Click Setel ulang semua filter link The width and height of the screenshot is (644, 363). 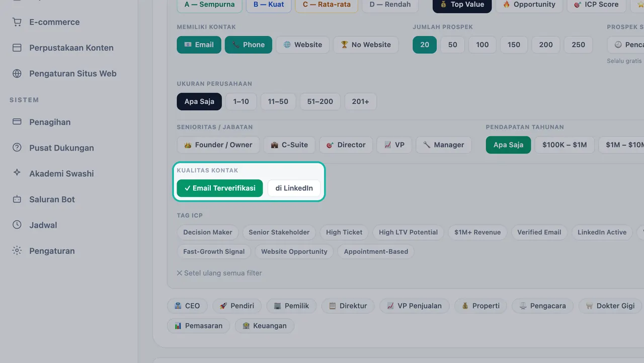click(219, 273)
